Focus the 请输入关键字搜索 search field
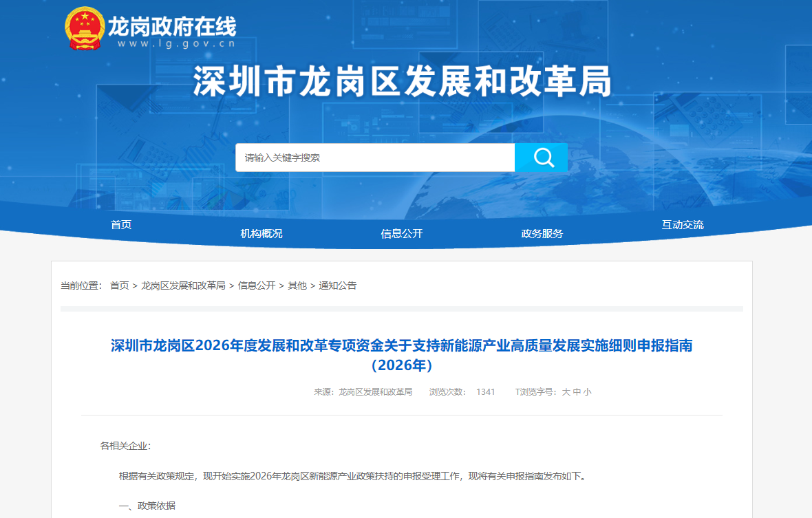This screenshot has width=812, height=518. pyautogui.click(x=374, y=158)
